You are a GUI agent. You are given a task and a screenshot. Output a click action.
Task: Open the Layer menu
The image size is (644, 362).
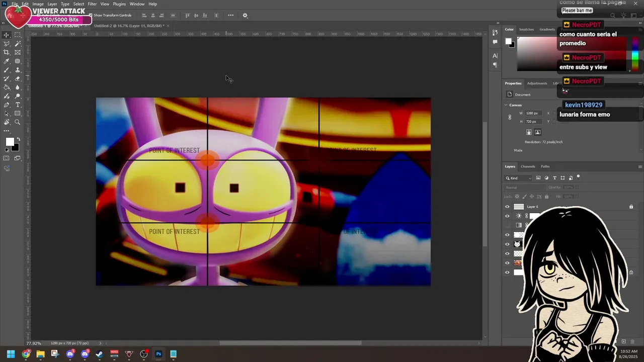point(52,4)
